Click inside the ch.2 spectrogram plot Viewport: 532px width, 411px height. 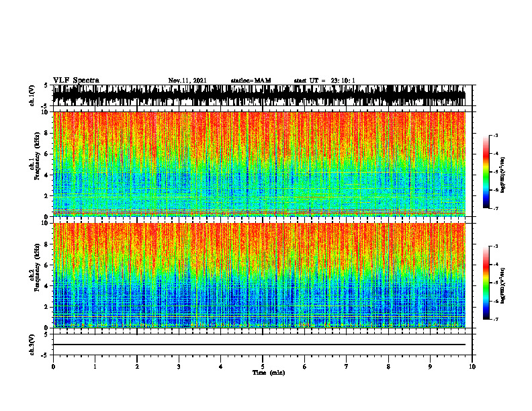(259, 275)
